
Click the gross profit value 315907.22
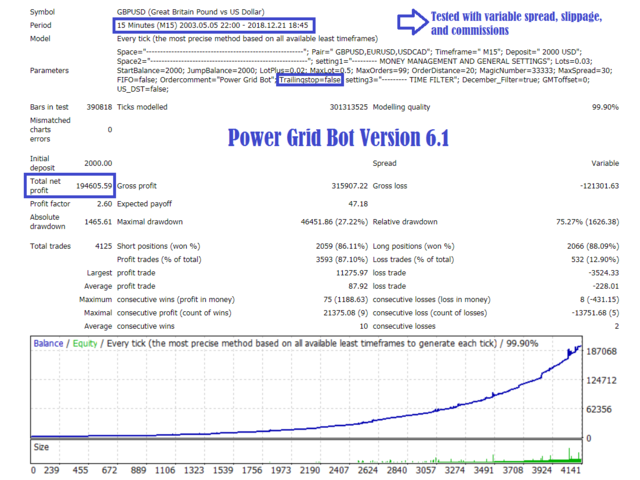[x=350, y=186]
